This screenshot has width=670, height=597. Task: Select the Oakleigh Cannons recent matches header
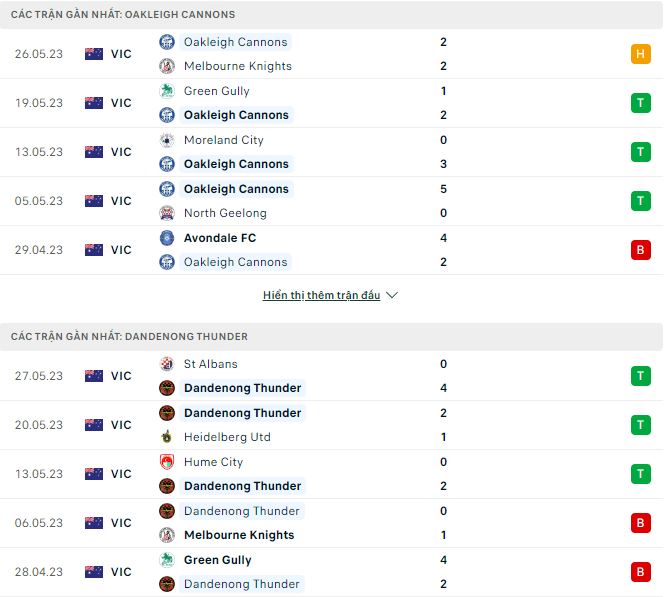tap(123, 15)
